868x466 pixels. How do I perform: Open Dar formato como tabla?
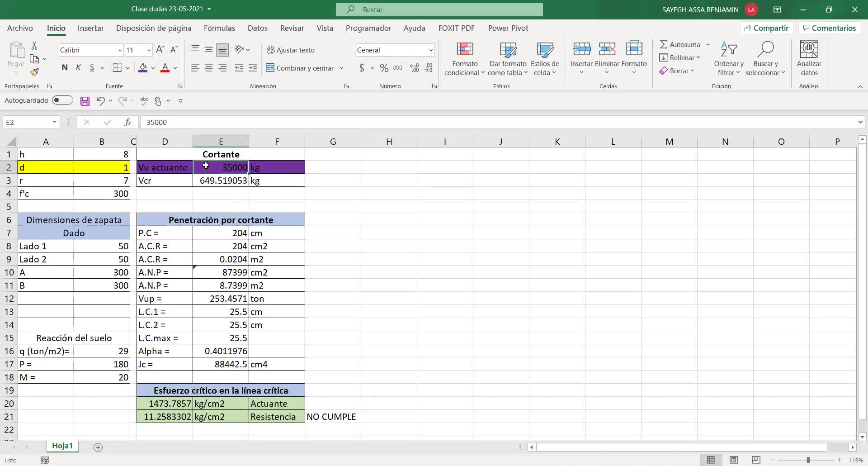508,59
